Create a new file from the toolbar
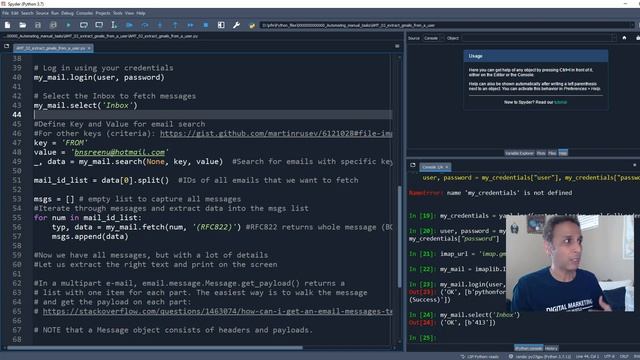 point(7,25)
